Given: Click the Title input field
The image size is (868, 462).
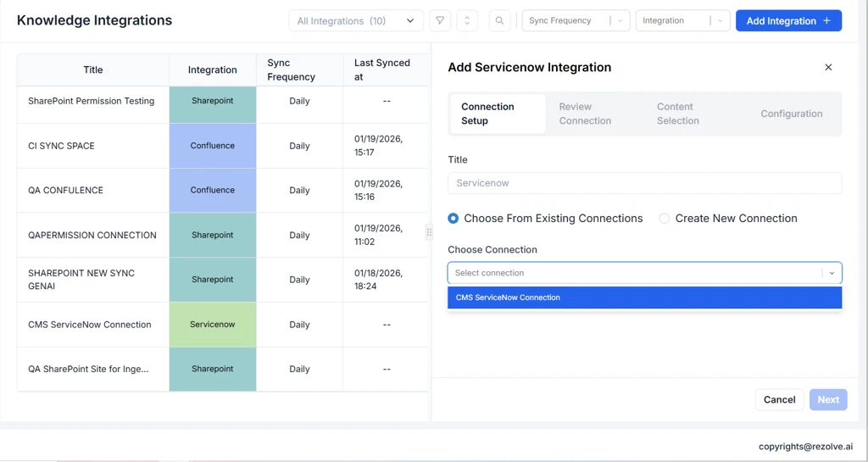Looking at the screenshot, I should pos(644,183).
